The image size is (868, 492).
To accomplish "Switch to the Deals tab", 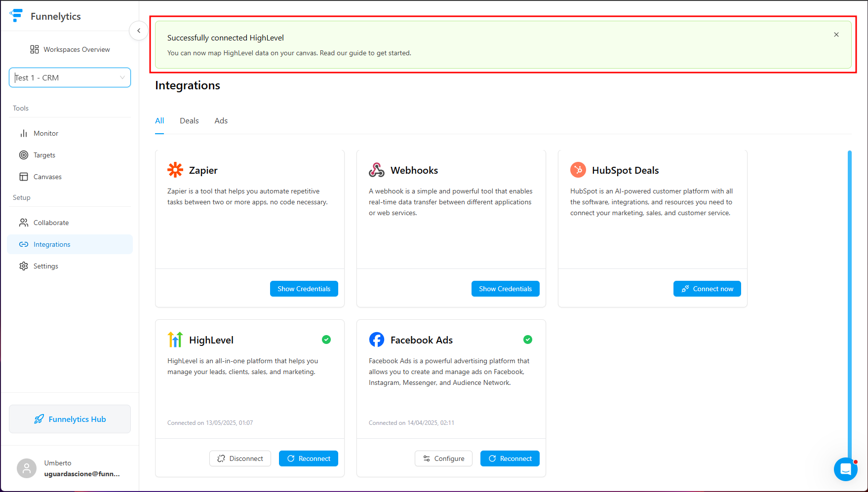I will click(x=189, y=121).
